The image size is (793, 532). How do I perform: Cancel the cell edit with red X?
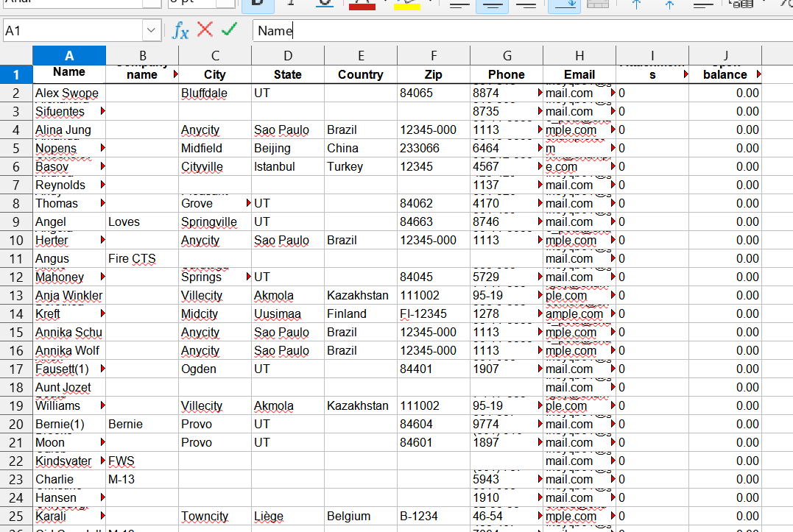205,30
